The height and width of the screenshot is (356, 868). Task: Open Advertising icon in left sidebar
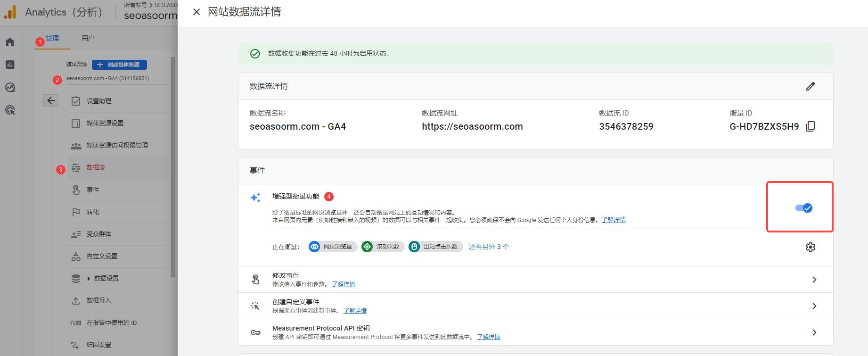coord(10,110)
